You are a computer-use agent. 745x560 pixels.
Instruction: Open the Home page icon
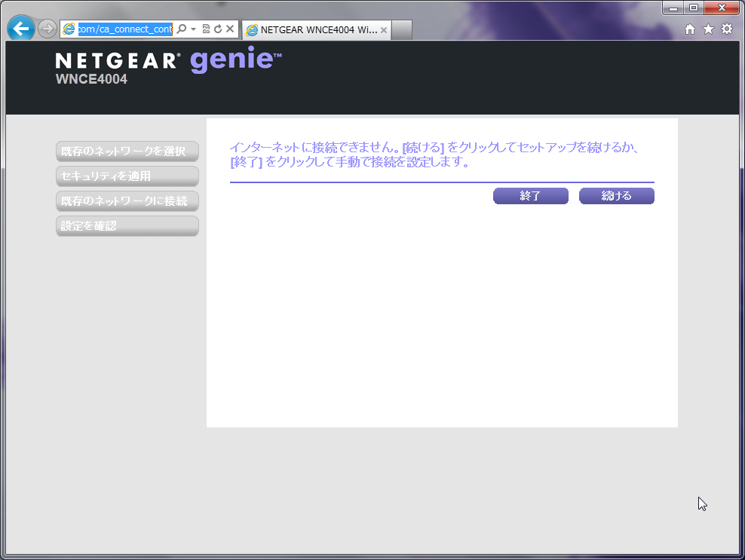tap(689, 29)
